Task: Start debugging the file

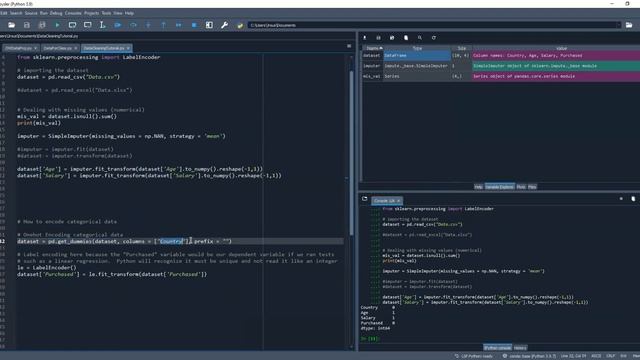Action: click(x=118, y=25)
